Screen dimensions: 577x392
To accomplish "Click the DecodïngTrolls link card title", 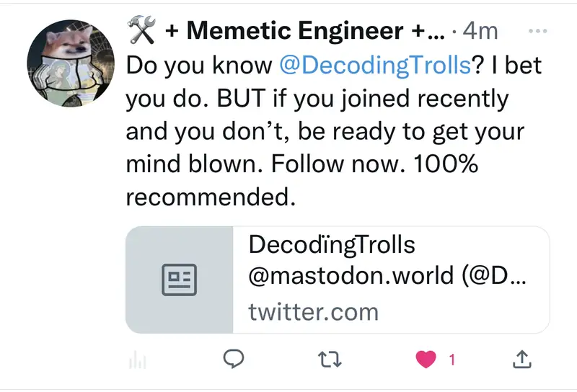I will [x=332, y=245].
